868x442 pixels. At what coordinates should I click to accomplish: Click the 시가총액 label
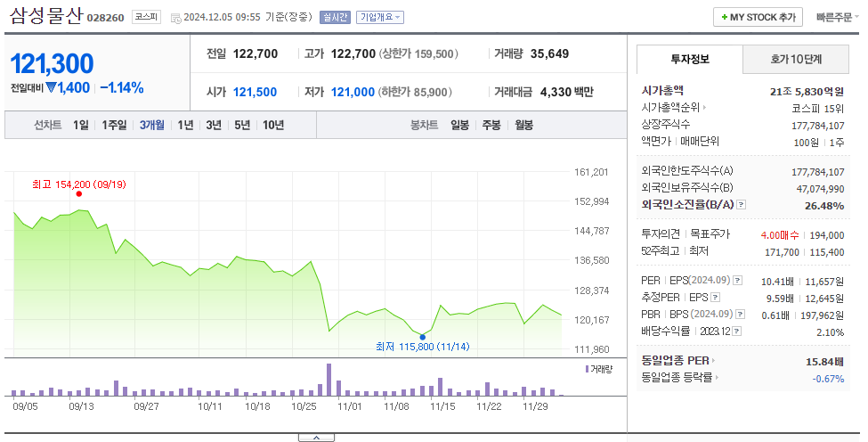662,90
